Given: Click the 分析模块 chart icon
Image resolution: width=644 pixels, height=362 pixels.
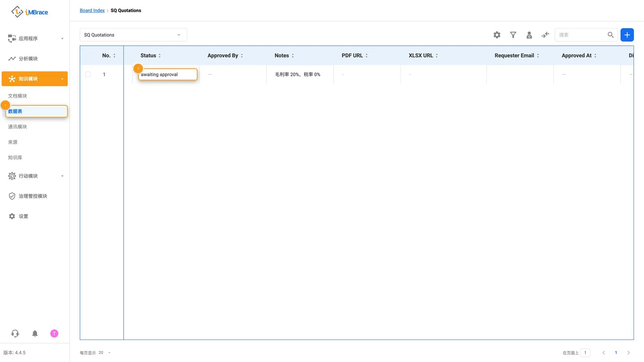Looking at the screenshot, I should pos(12,59).
